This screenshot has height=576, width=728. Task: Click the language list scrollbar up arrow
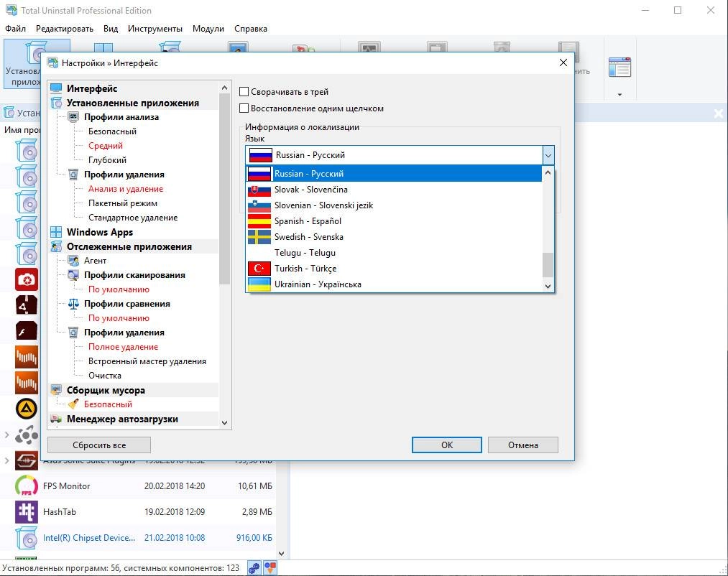[x=548, y=172]
